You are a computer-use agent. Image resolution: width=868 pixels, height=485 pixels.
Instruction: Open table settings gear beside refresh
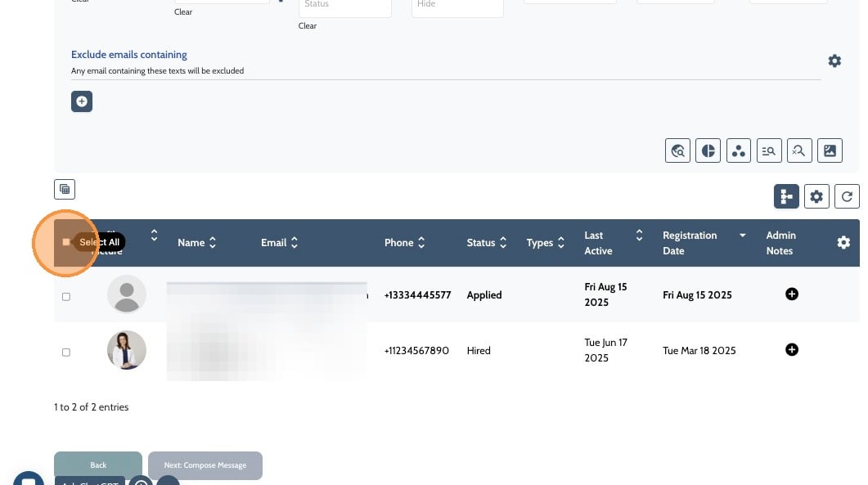816,196
